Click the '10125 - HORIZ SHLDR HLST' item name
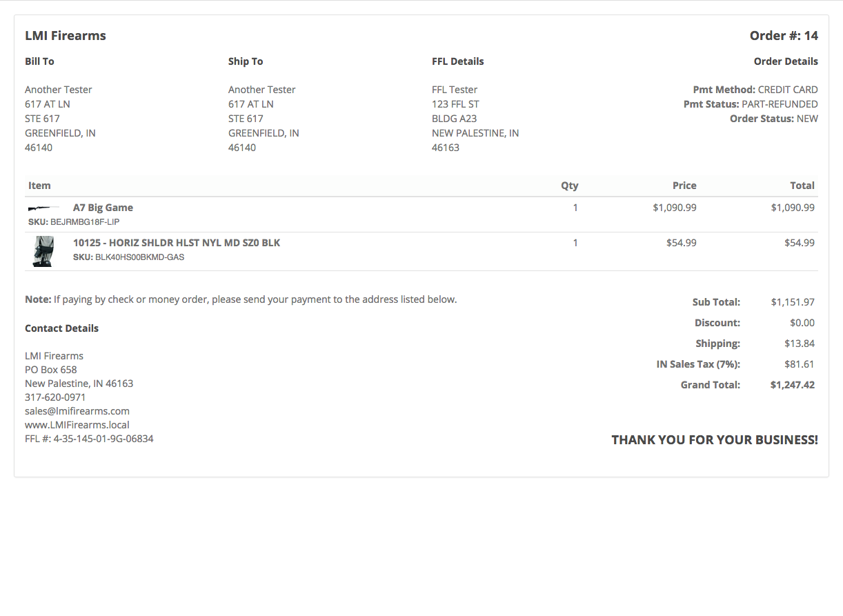The image size is (843, 616). pyautogui.click(x=177, y=243)
